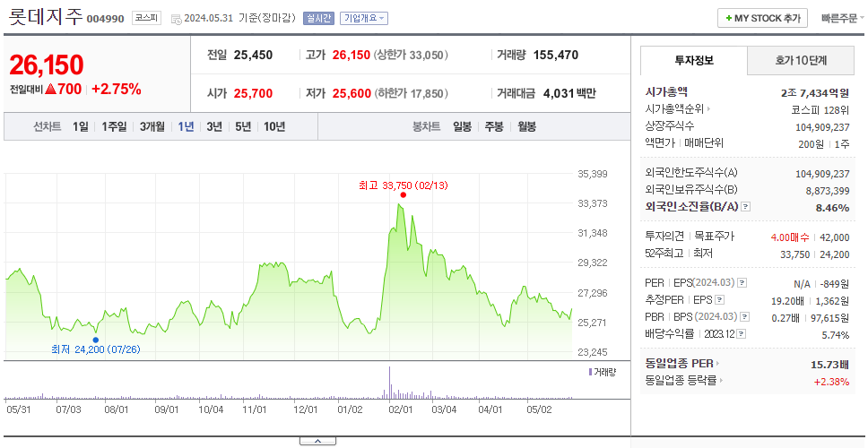
Task: Click the purple 거래량 legend marker
Action: point(590,372)
